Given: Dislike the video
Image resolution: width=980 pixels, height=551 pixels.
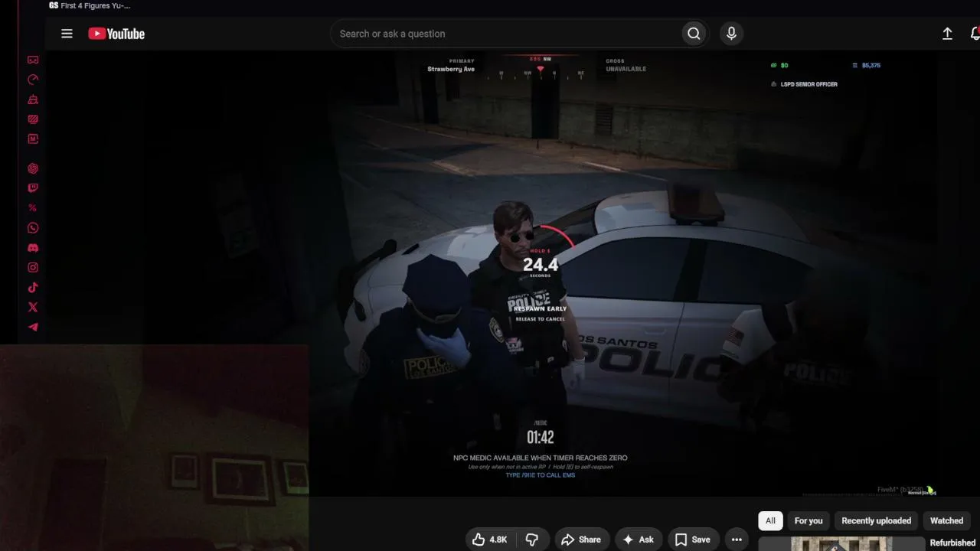Looking at the screenshot, I should [532, 540].
